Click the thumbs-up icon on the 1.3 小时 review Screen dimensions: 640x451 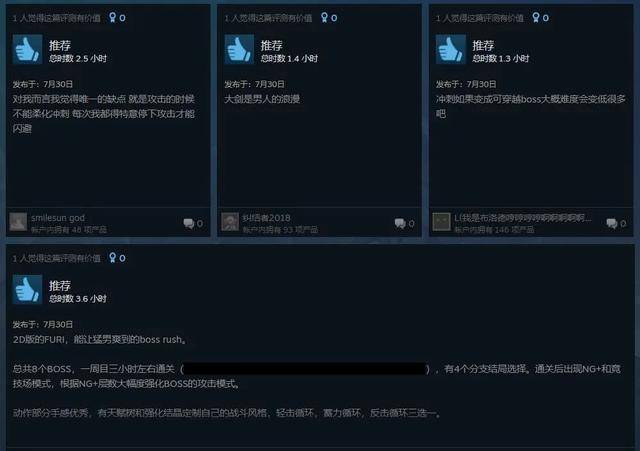451,49
